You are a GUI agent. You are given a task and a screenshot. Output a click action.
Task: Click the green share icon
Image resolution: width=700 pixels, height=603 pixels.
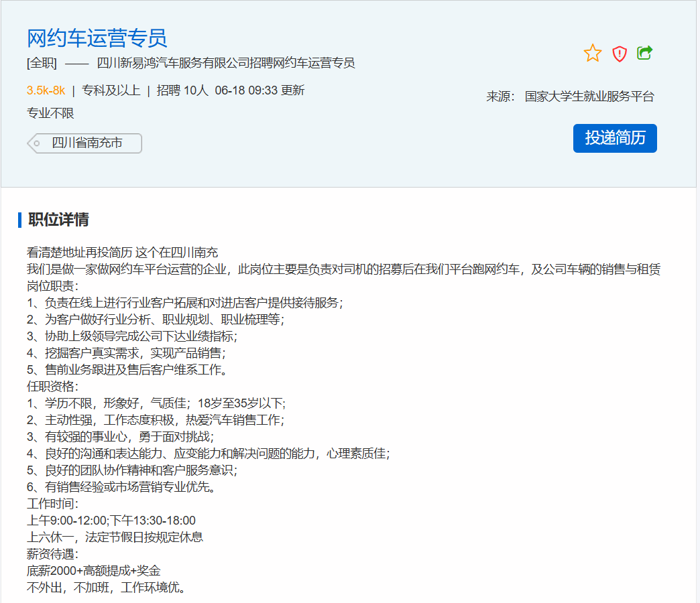644,52
